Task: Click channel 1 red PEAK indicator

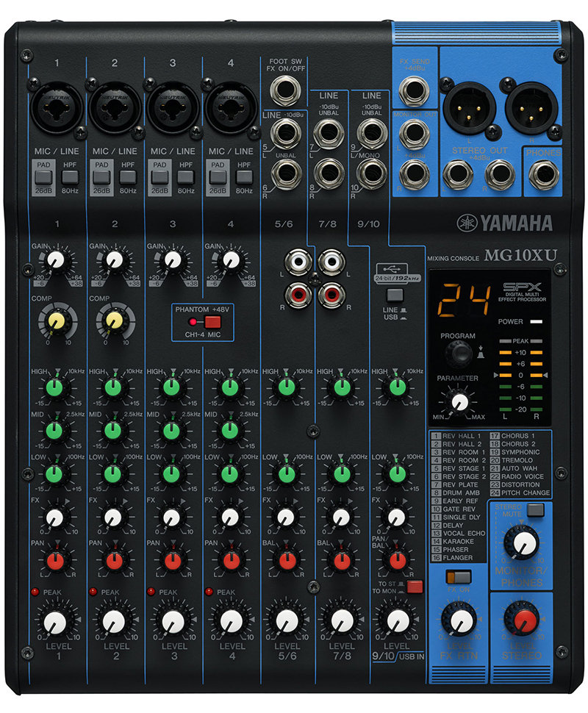Action: point(35,592)
